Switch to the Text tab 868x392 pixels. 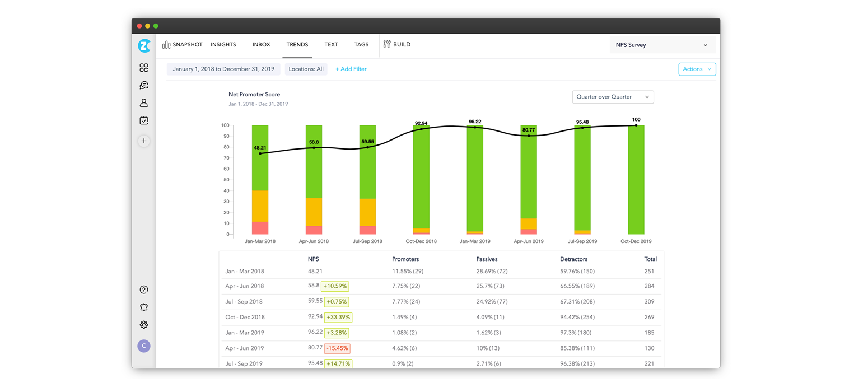[x=331, y=45]
